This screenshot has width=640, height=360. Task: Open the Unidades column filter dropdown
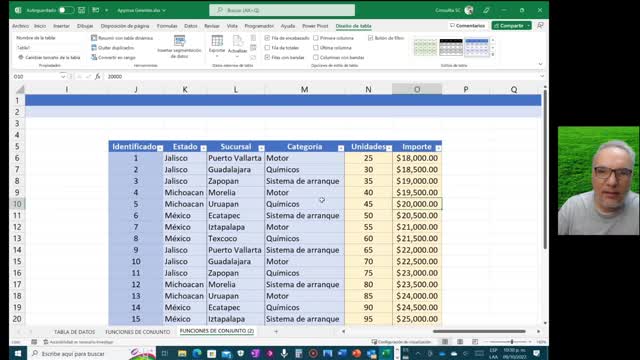click(389, 148)
